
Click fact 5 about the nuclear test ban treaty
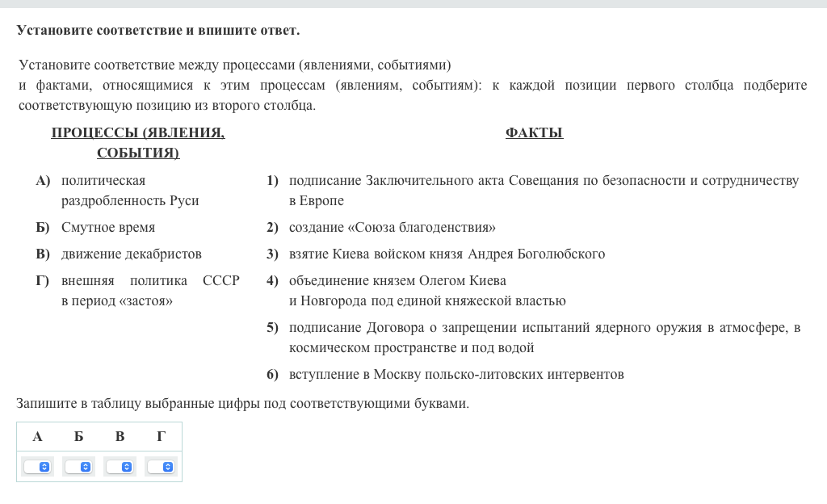point(544,338)
